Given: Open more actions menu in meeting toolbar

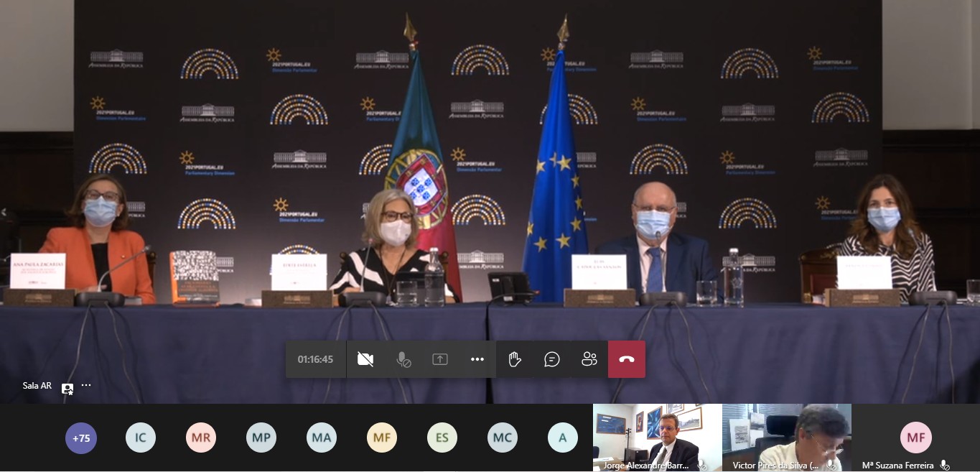Looking at the screenshot, I should (x=477, y=359).
